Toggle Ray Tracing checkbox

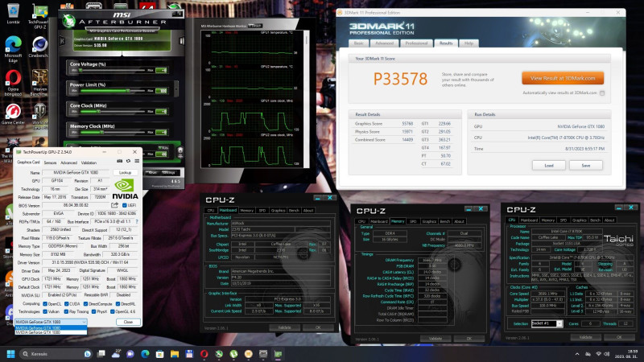(x=66, y=311)
